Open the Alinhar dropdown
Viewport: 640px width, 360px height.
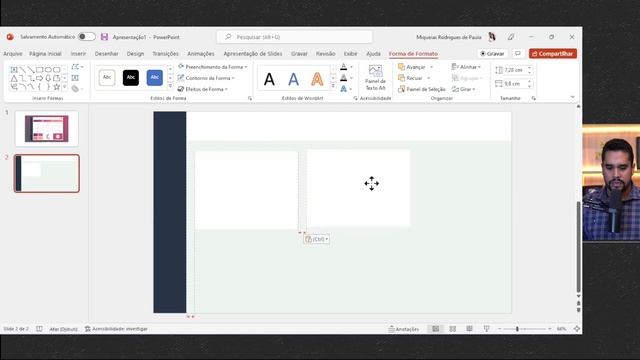(466, 67)
